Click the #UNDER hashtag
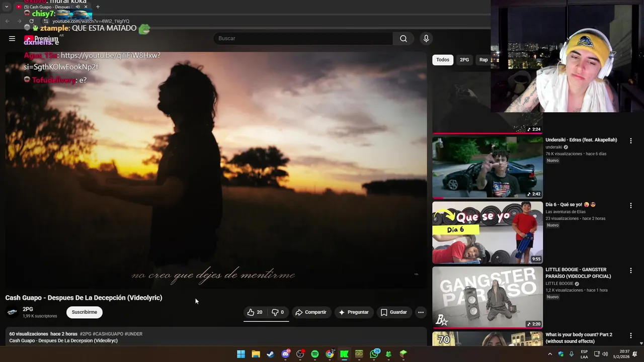This screenshot has height=362, width=644. pos(133,334)
